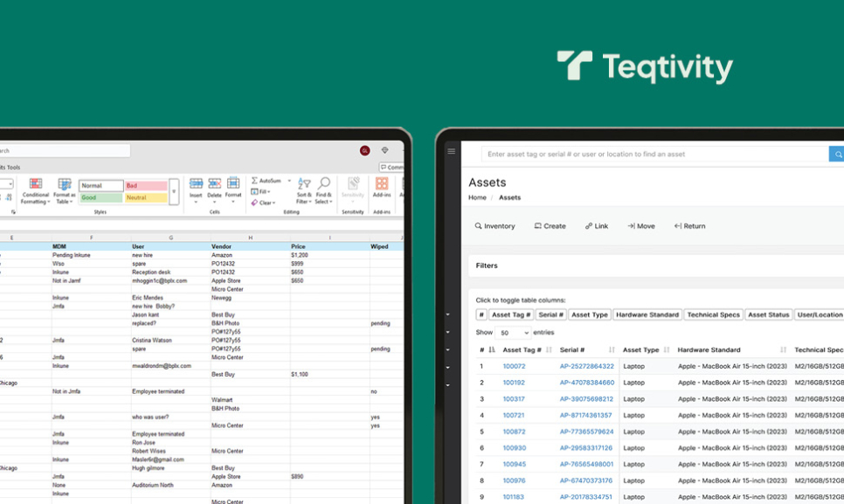This screenshot has width=844, height=504.
Task: Open Sort & Filter tool
Action: [x=303, y=185]
